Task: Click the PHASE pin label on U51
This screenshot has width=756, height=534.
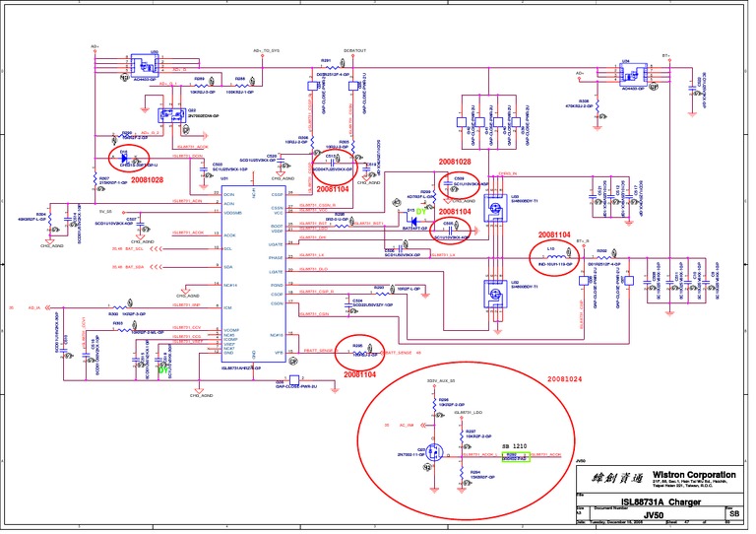Action: (x=276, y=257)
